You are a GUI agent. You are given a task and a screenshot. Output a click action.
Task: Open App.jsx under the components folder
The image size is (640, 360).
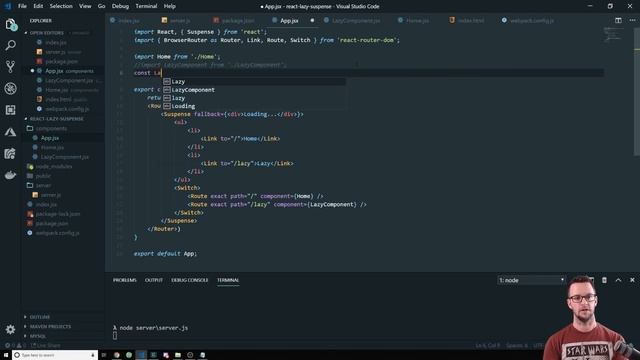tap(49, 138)
